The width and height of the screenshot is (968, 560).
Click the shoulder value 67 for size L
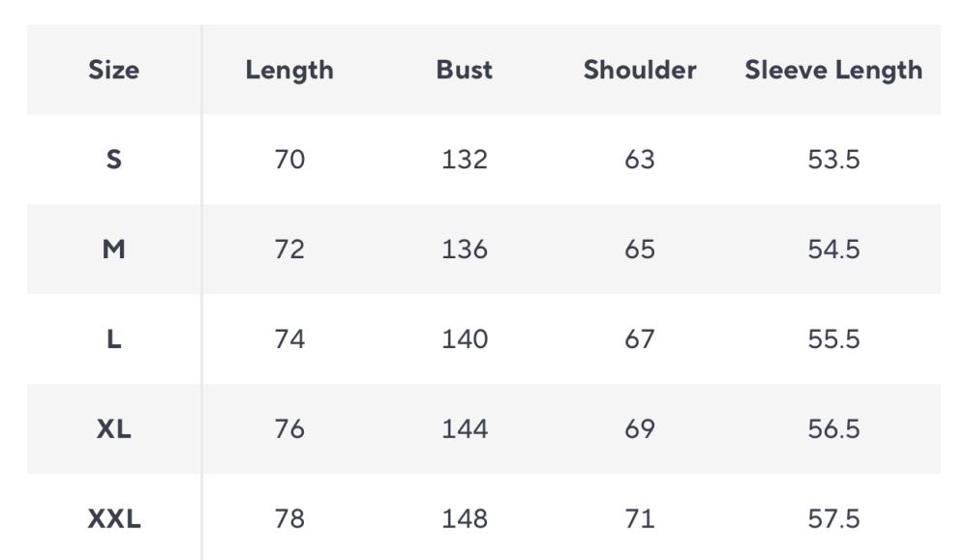(640, 339)
